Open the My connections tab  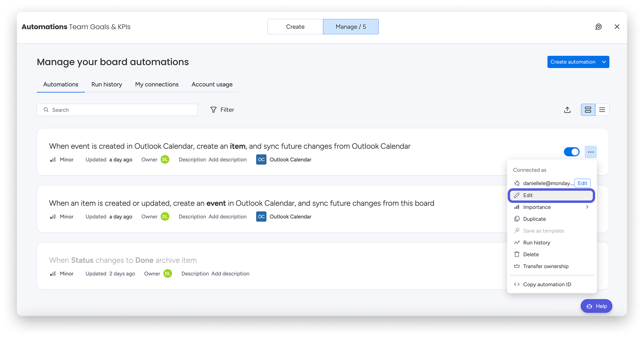click(x=157, y=84)
